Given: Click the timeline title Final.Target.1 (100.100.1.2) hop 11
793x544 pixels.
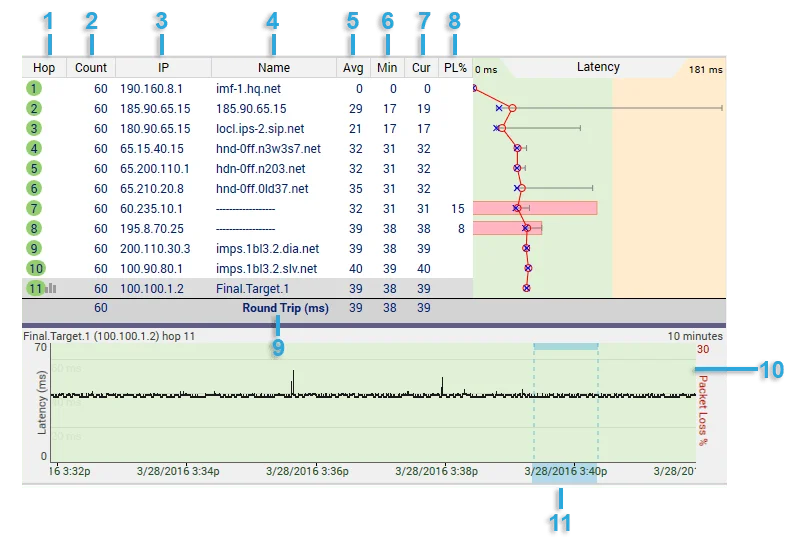Looking at the screenshot, I should [109, 336].
